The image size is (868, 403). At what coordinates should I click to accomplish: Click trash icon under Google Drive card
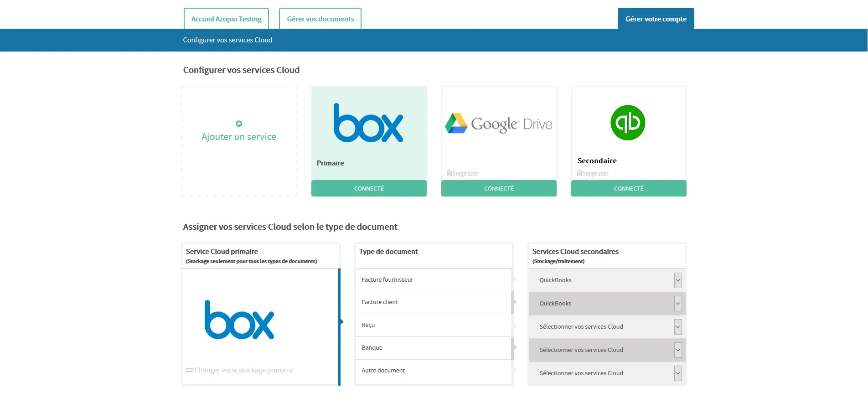coord(449,173)
